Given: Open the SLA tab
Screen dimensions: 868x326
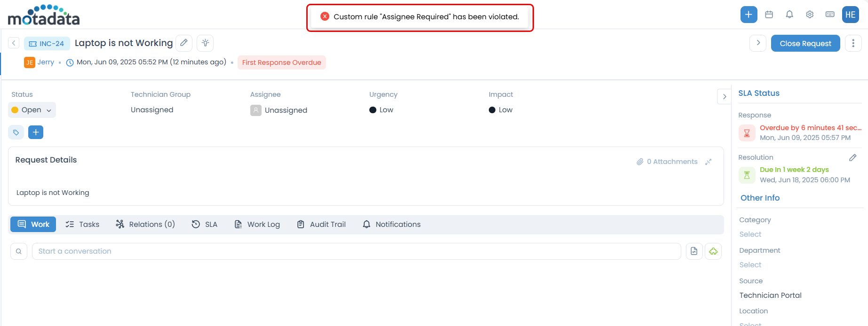Looking at the screenshot, I should tap(205, 225).
